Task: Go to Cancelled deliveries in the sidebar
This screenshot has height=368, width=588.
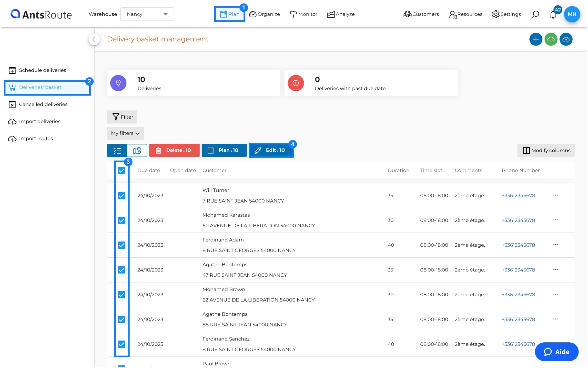Action: click(43, 104)
